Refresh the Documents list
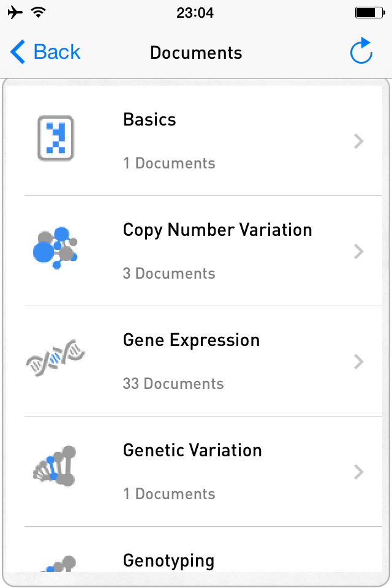Viewport: 392px width, 588px height. pyautogui.click(x=361, y=51)
